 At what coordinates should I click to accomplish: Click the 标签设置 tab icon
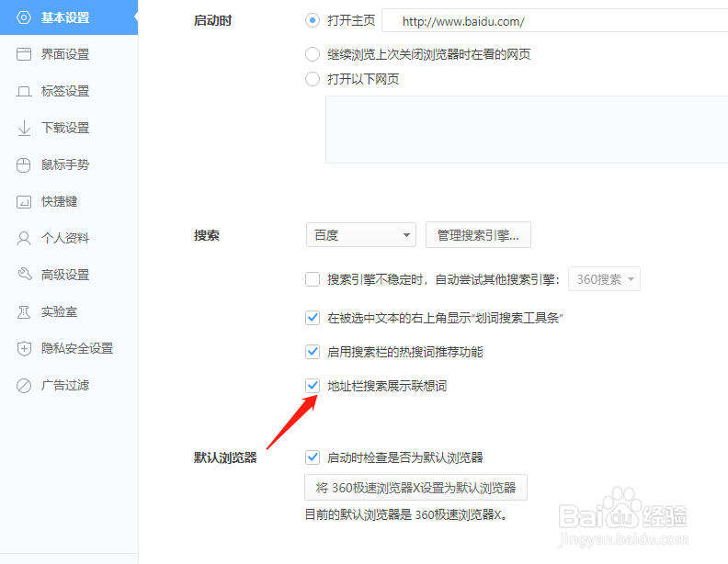[x=24, y=91]
